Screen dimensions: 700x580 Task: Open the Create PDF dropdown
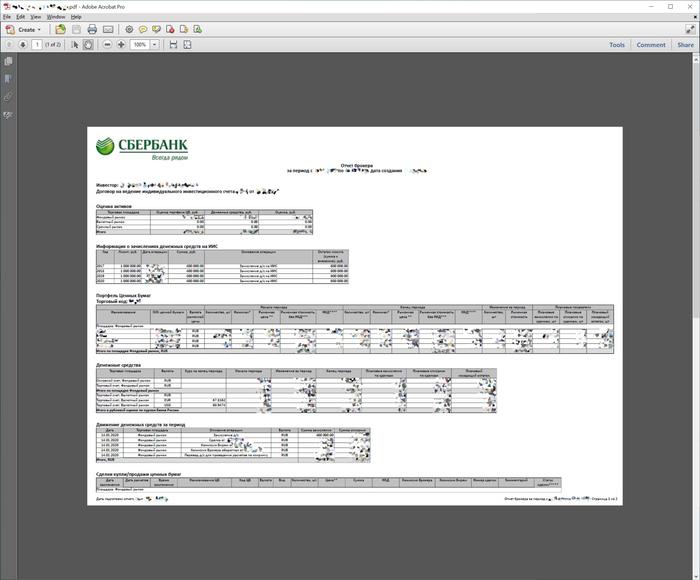23,29
